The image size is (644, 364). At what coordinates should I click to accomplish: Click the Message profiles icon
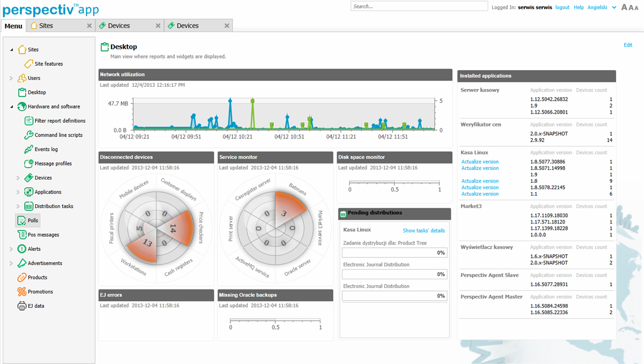(29, 164)
